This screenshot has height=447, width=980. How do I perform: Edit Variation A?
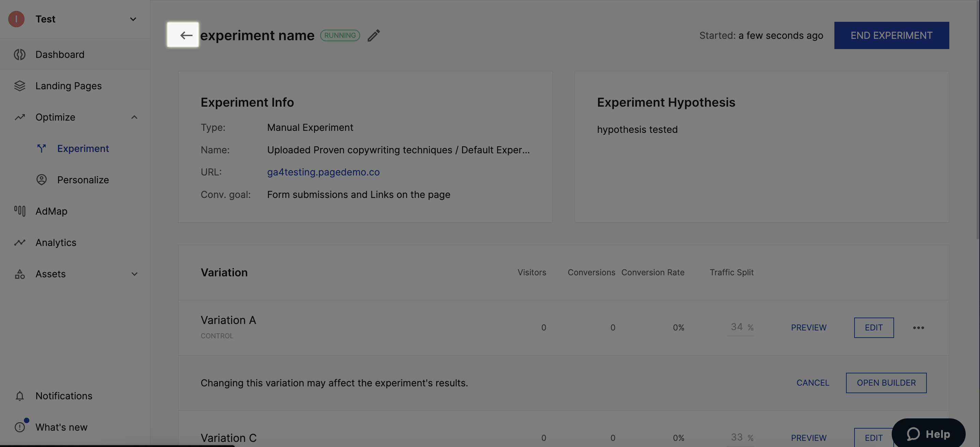[874, 328]
